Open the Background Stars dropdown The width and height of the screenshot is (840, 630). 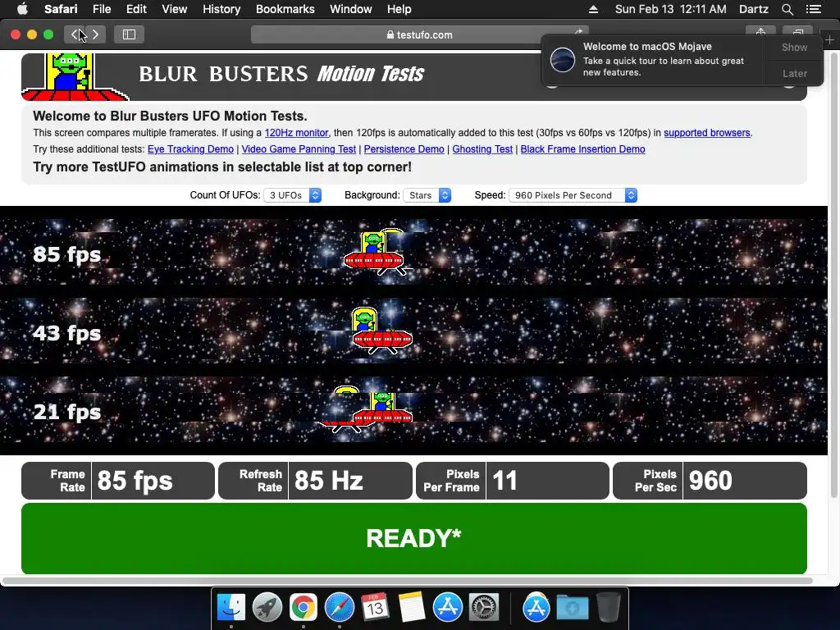[x=427, y=195]
